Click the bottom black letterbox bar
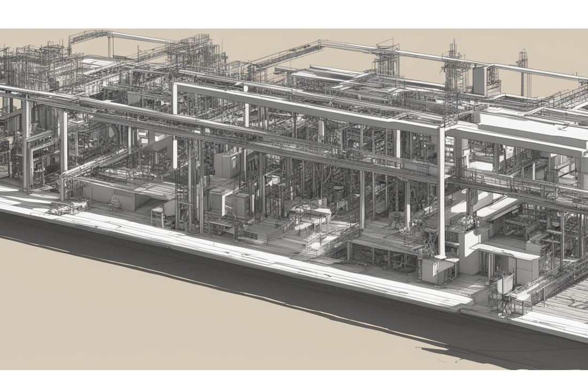The height and width of the screenshot is (392, 588). click(x=294, y=380)
